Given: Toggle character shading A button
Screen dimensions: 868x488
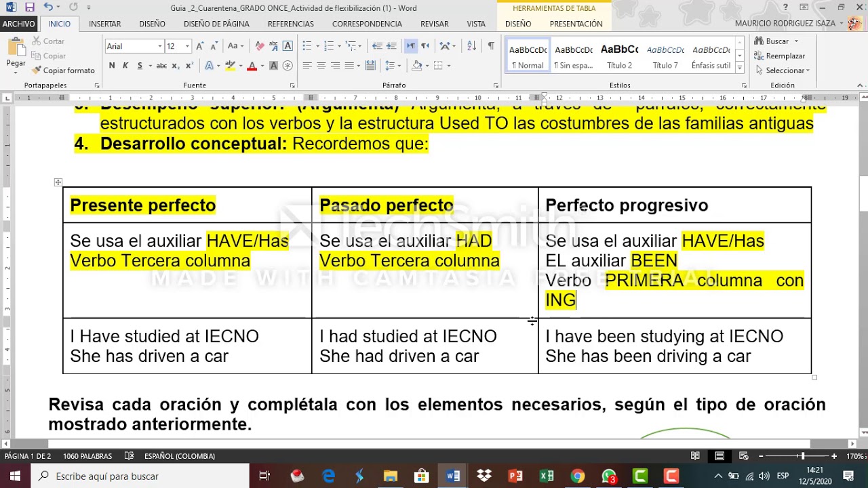Looking at the screenshot, I should 275,66.
